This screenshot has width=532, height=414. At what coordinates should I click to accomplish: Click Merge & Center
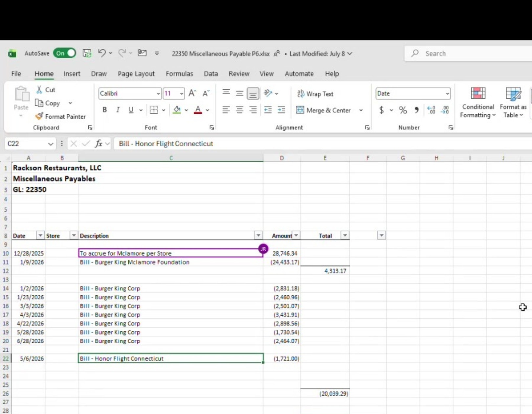[323, 110]
